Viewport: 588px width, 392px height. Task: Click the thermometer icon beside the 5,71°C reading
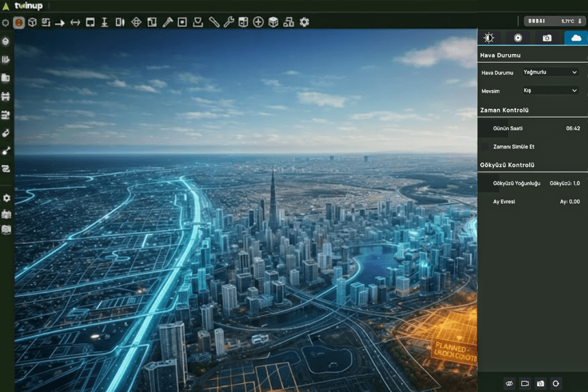tap(580, 21)
